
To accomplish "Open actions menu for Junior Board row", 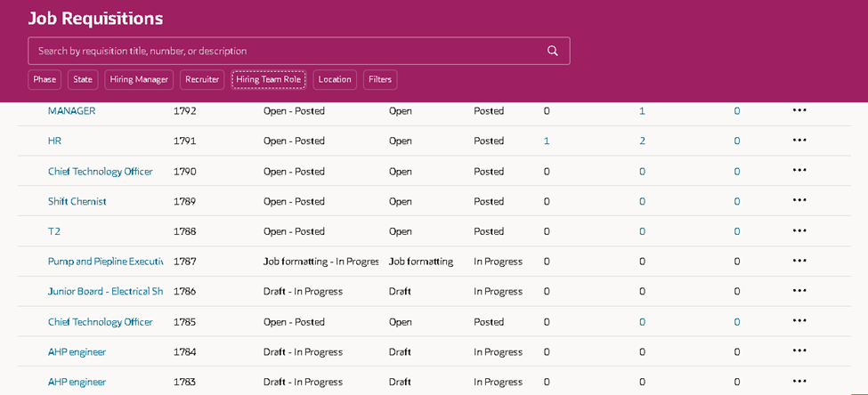I will (799, 291).
